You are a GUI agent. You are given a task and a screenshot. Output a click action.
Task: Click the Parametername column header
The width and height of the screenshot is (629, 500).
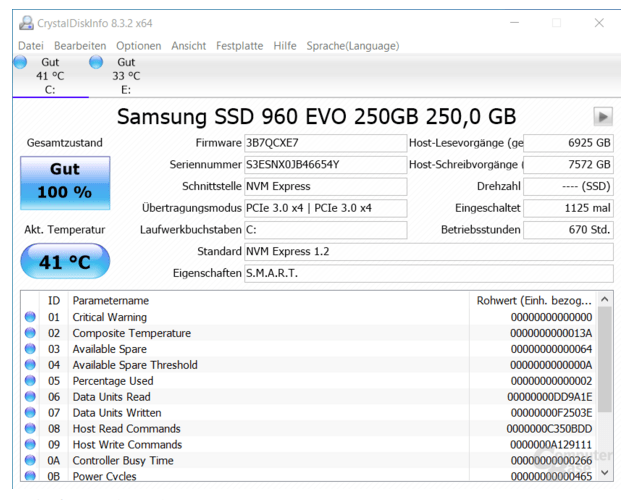269,301
